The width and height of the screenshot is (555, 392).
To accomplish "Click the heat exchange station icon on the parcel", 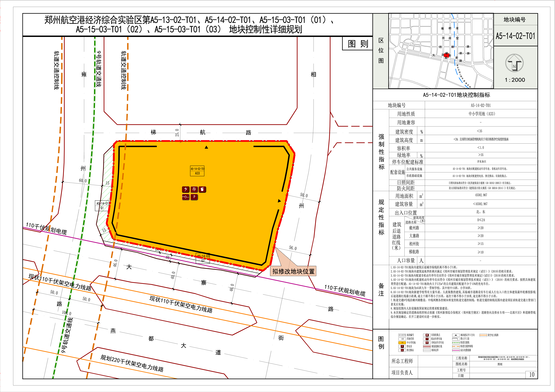I will click(186, 197).
